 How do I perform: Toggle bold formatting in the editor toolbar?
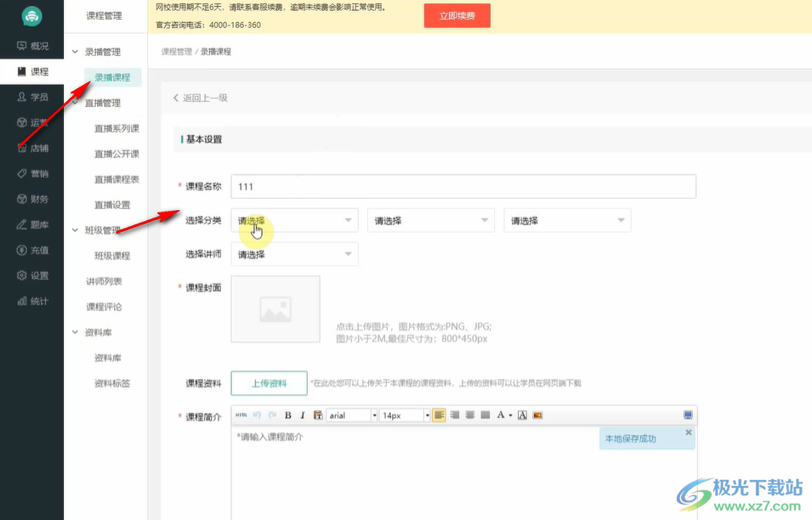pyautogui.click(x=288, y=415)
